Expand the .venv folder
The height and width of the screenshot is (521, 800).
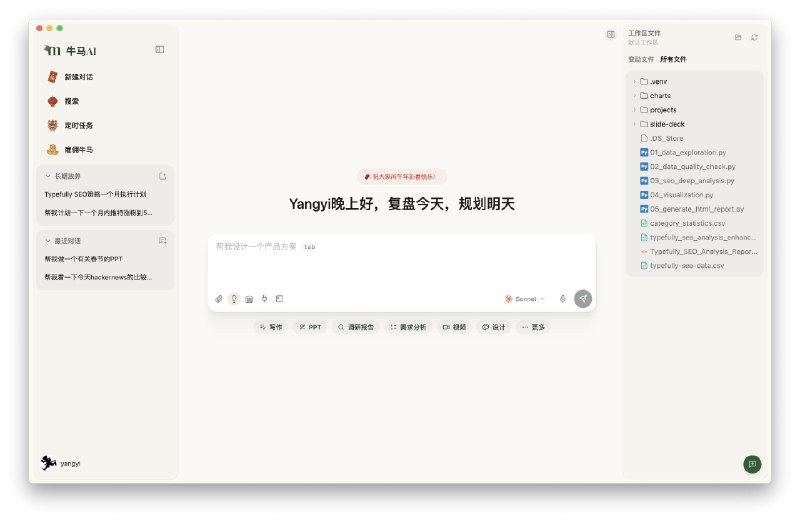(x=634, y=81)
